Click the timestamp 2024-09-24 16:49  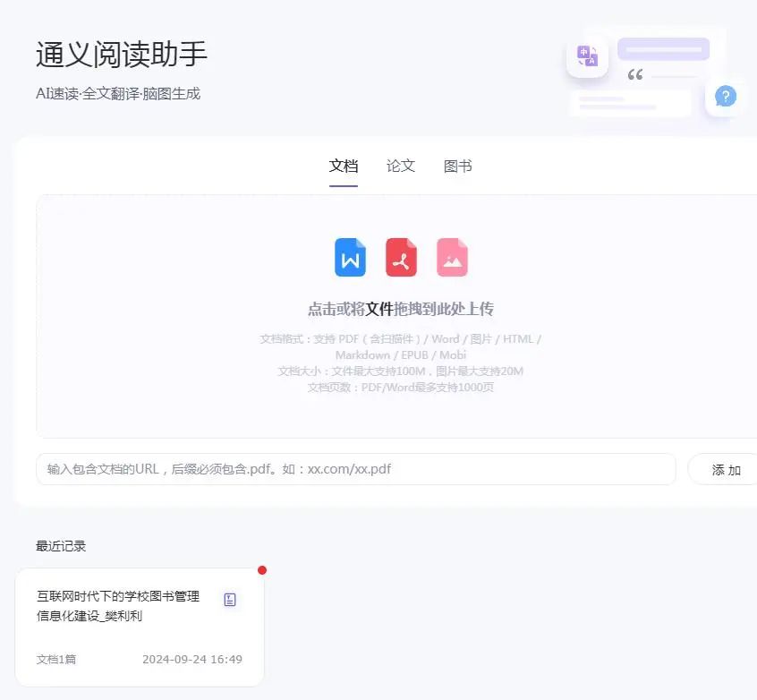pos(191,659)
